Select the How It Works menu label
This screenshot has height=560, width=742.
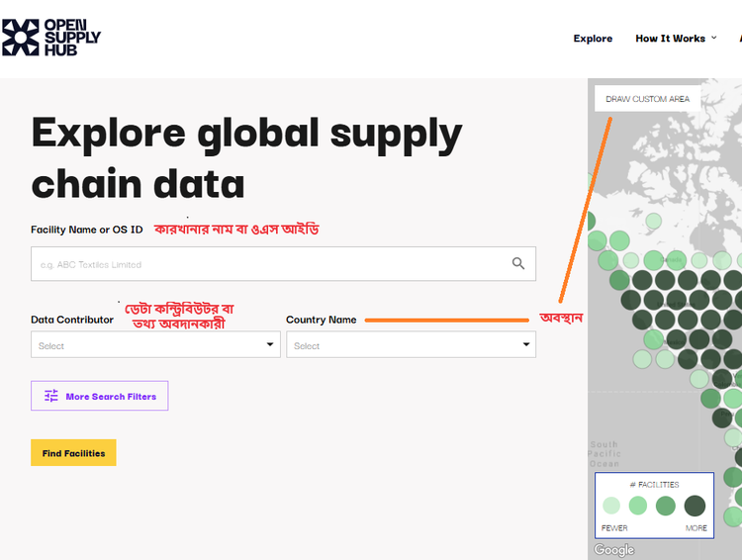coord(670,39)
